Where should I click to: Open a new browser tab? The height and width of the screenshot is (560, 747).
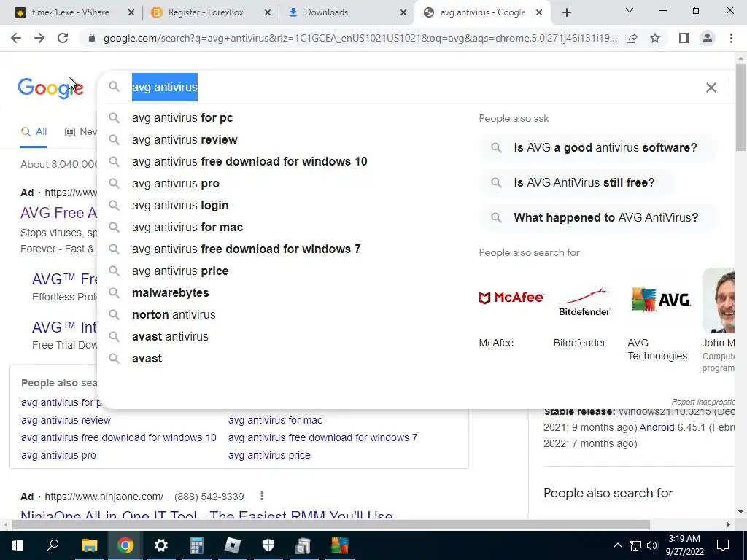tap(566, 12)
